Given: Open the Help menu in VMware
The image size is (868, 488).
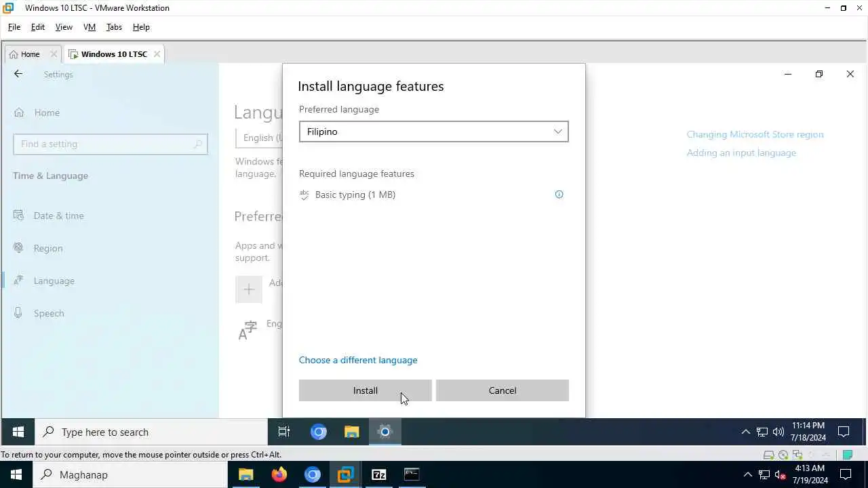Looking at the screenshot, I should pyautogui.click(x=141, y=27).
